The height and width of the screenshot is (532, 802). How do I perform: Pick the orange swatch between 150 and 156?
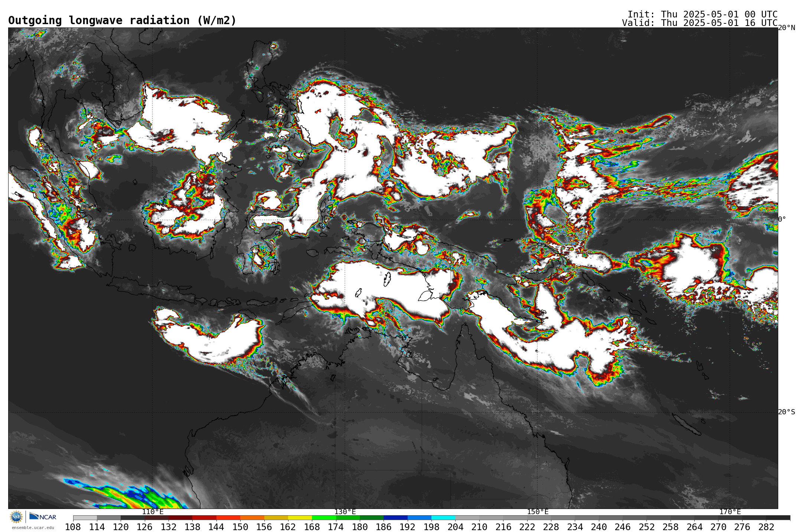coord(252,518)
